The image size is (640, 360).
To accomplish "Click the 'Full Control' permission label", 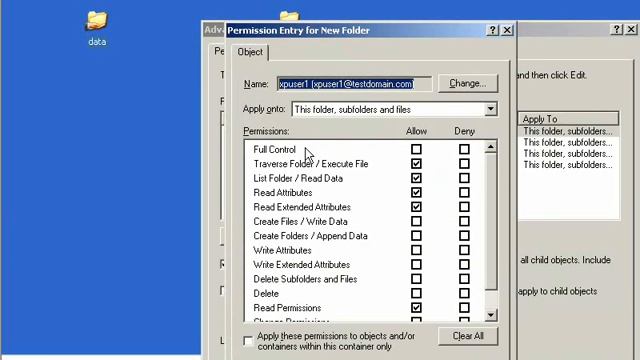I will click(274, 149).
